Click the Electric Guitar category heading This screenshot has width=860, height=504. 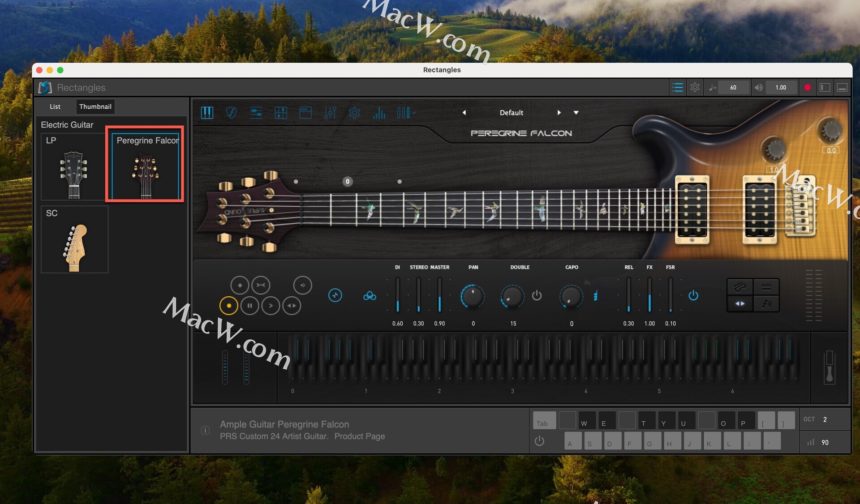[67, 125]
